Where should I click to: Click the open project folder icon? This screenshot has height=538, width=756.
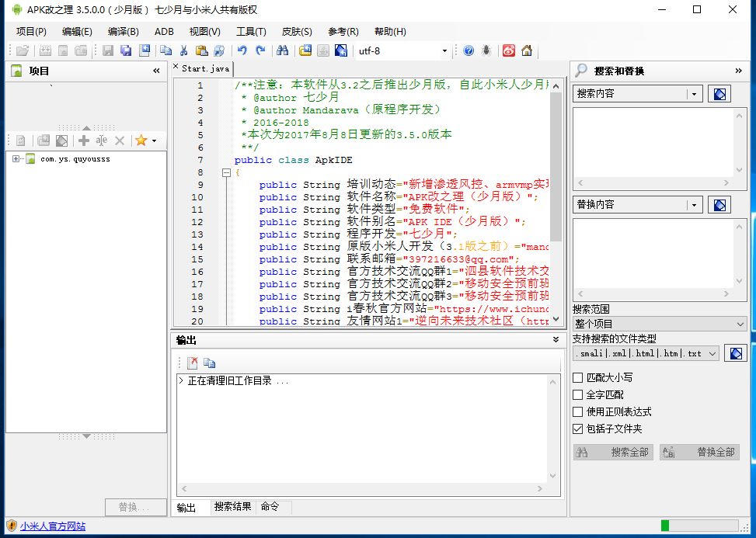click(23, 50)
